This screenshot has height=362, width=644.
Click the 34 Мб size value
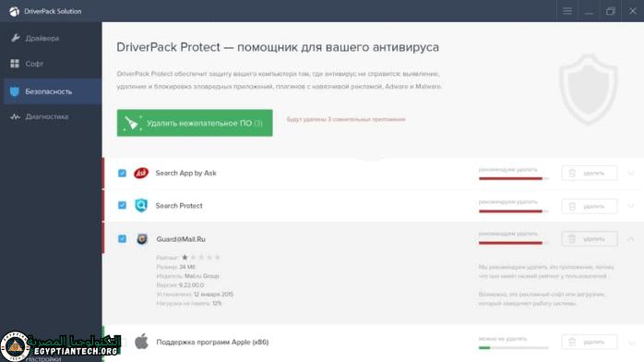(x=187, y=267)
